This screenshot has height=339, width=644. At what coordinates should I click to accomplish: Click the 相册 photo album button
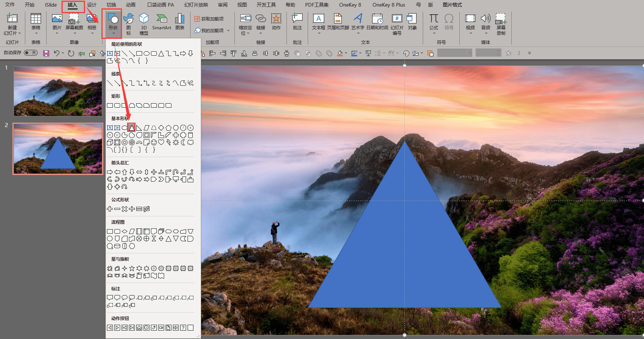point(92,24)
